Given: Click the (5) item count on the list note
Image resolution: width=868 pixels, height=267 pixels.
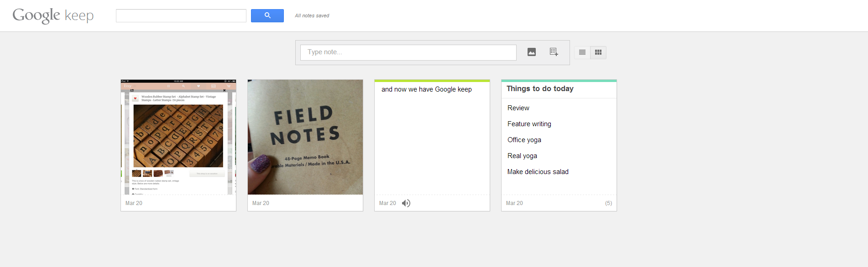Looking at the screenshot, I should tap(608, 203).
